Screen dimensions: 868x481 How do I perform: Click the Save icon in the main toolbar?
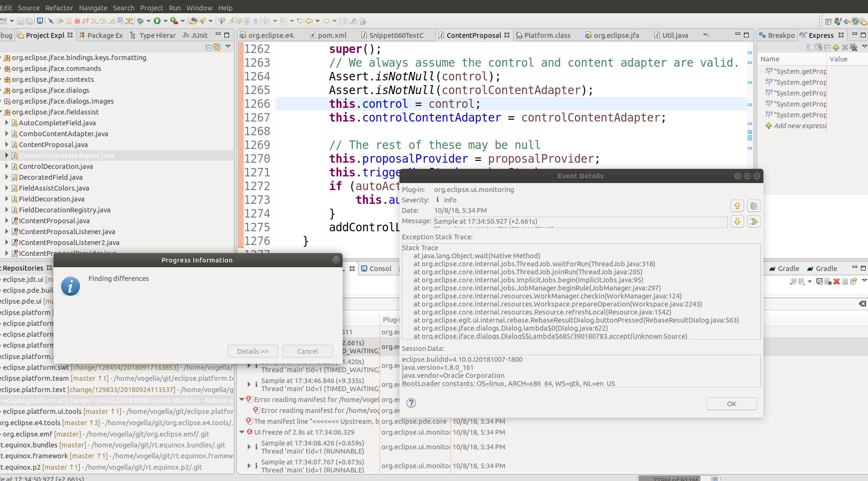point(20,21)
